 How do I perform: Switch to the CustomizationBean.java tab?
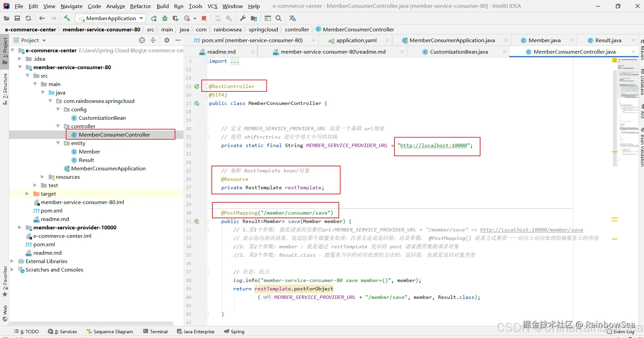tap(459, 52)
